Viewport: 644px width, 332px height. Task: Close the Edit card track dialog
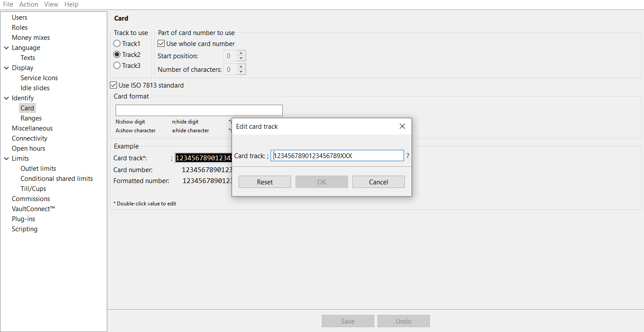coord(402,126)
